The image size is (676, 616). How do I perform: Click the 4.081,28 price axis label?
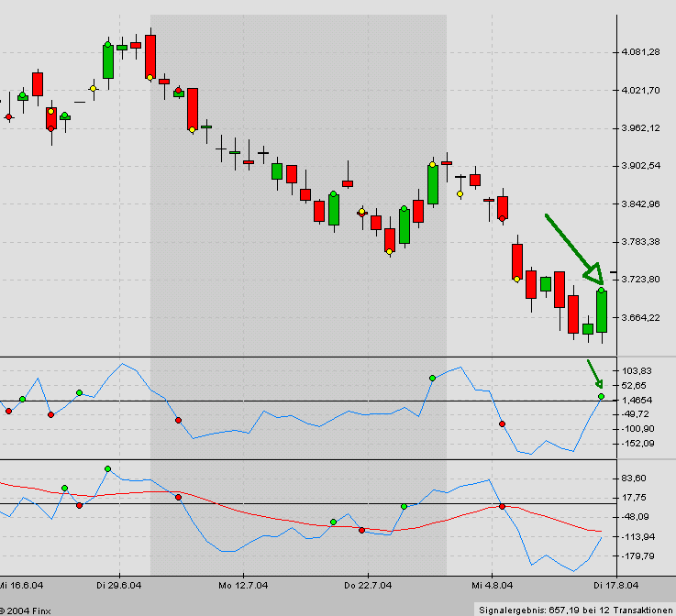[x=640, y=51]
